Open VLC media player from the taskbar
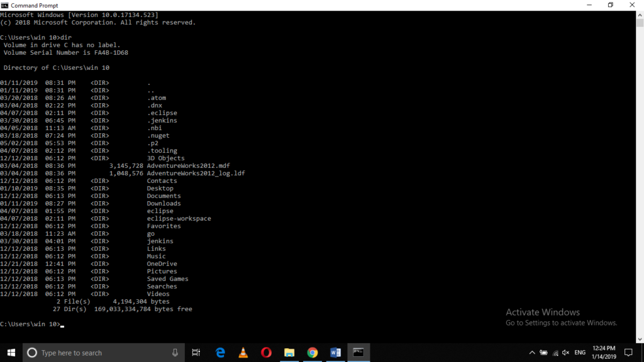The width and height of the screenshot is (644, 362). [243, 353]
